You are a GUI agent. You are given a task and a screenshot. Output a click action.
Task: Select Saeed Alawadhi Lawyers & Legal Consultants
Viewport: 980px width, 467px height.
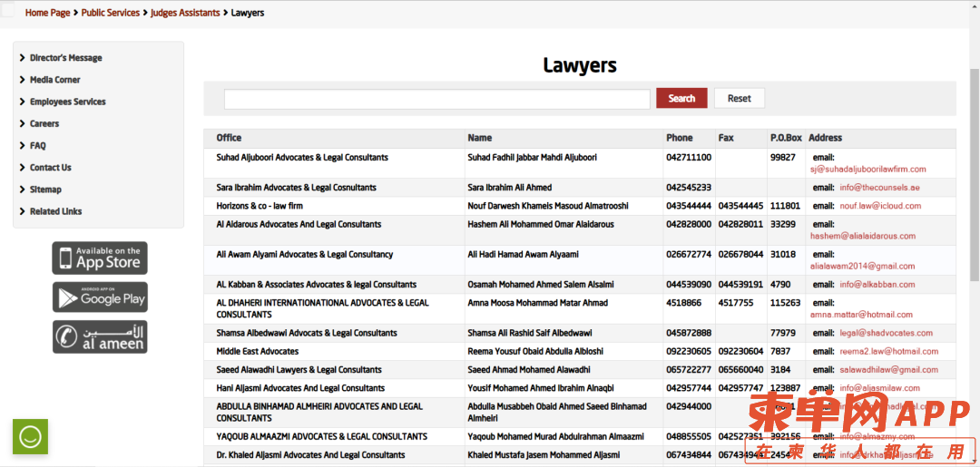[299, 370]
